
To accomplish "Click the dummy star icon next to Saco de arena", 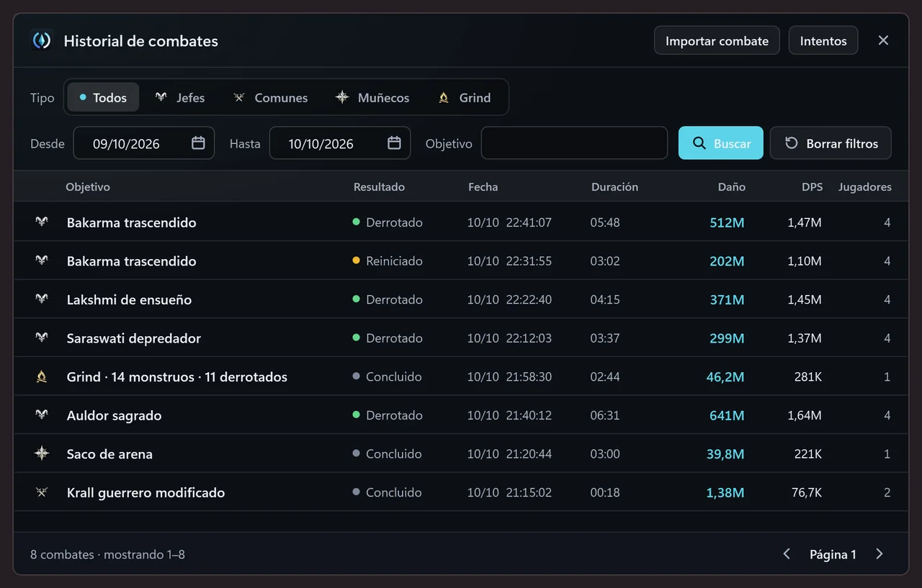I will [42, 453].
